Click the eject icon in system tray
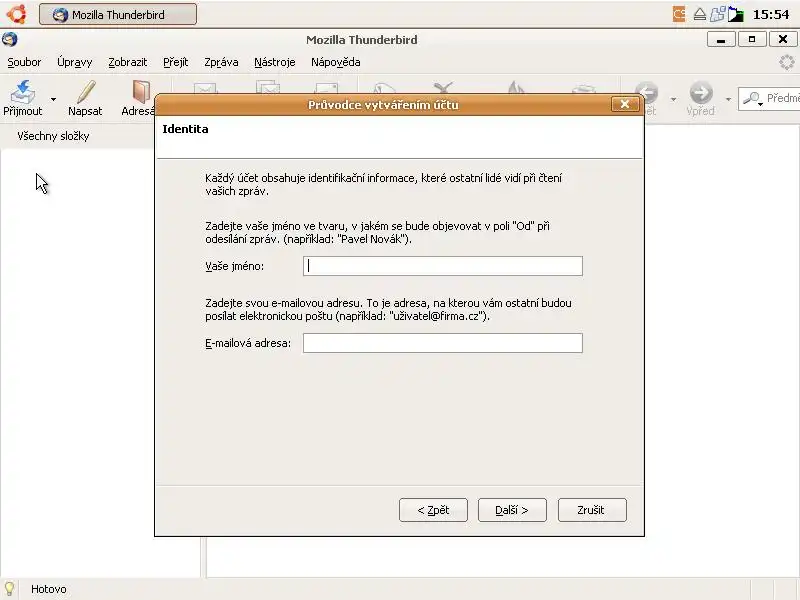The width and height of the screenshot is (800, 600). [x=699, y=14]
